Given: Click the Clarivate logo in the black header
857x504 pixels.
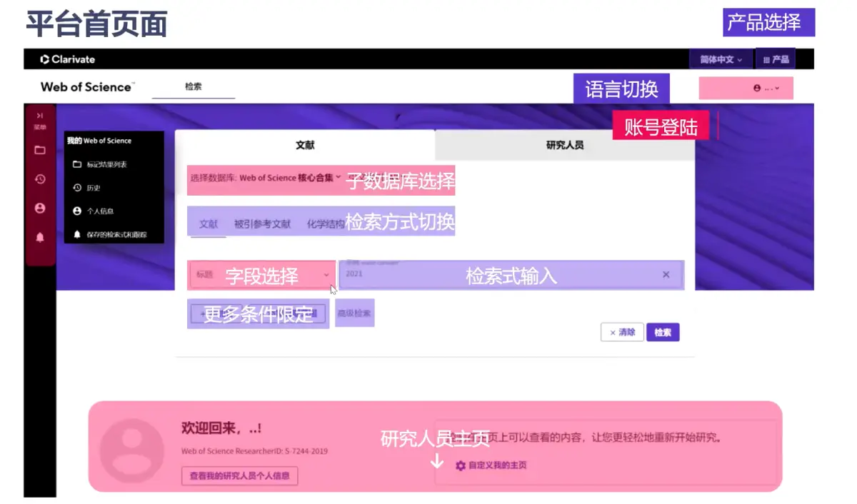Looking at the screenshot, I should click(68, 59).
